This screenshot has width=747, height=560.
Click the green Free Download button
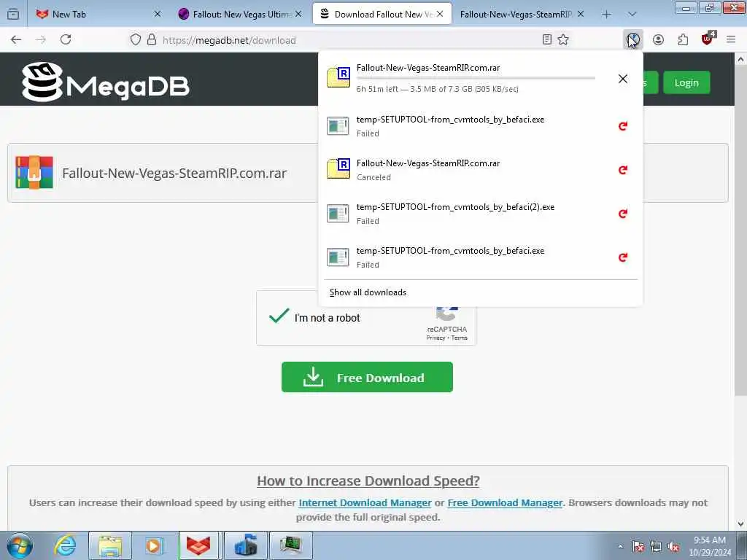click(x=367, y=377)
